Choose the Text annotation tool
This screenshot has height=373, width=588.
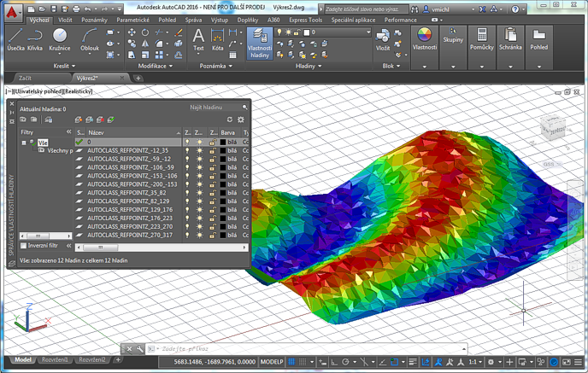[x=198, y=40]
